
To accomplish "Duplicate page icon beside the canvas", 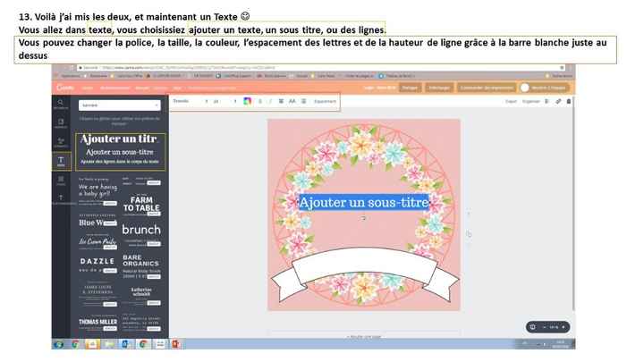I will (469, 234).
